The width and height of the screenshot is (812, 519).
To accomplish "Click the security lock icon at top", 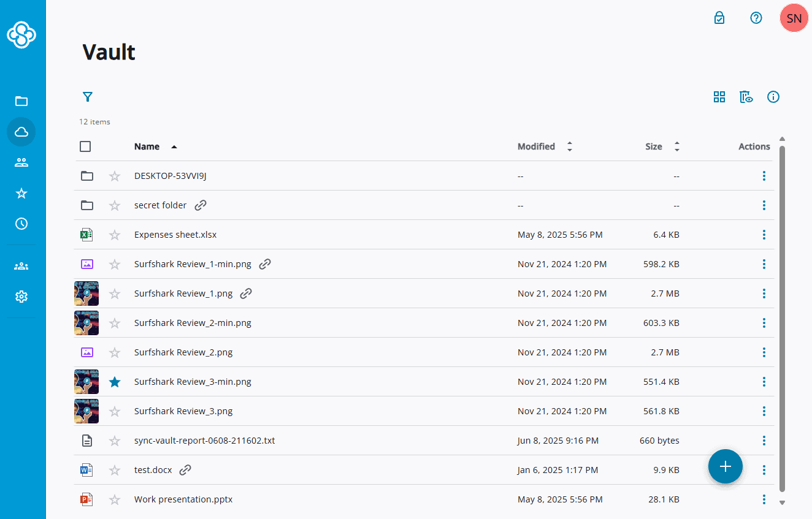I will coord(719,18).
